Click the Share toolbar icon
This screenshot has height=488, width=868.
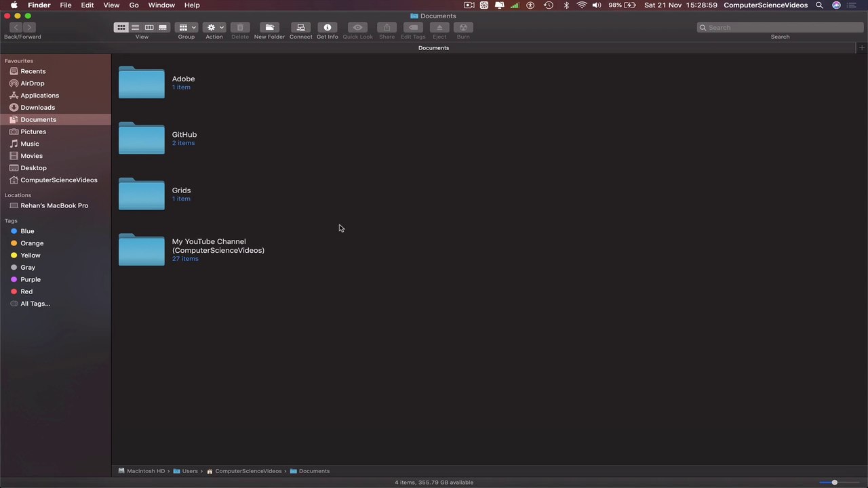(x=387, y=28)
